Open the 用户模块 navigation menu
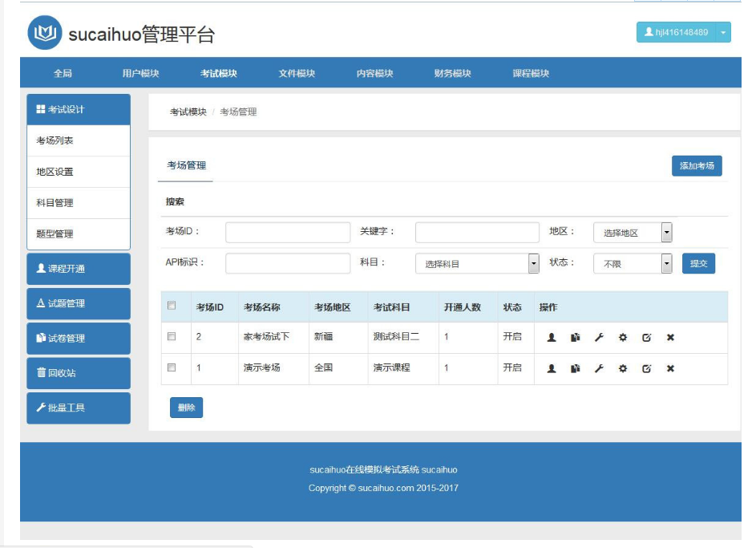The height and width of the screenshot is (548, 756). (140, 73)
